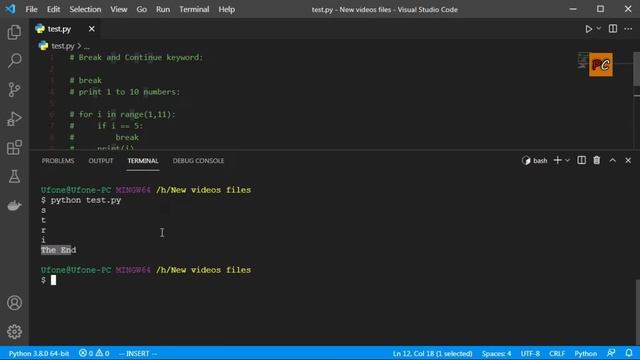The image size is (640, 360).
Task: Click the Python 3.8.0 64-bit interpreter
Action: pyautogui.click(x=39, y=353)
